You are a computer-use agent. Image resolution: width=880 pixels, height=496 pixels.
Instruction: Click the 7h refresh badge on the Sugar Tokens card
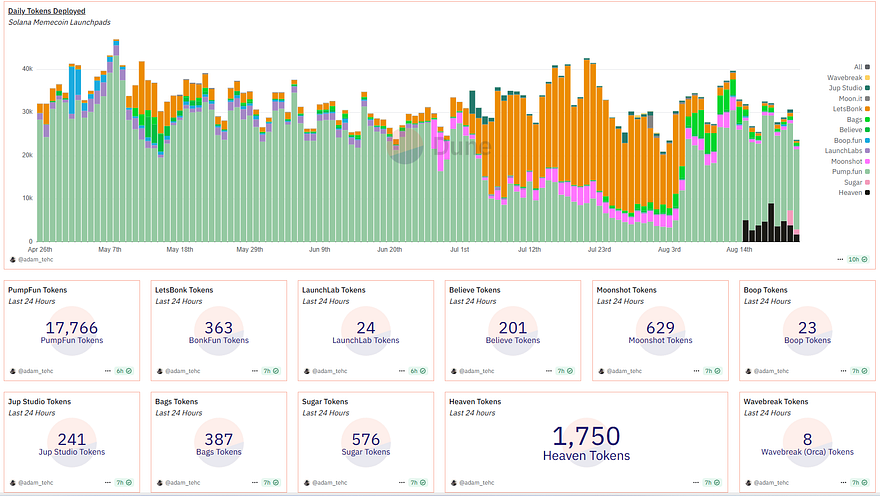click(418, 483)
